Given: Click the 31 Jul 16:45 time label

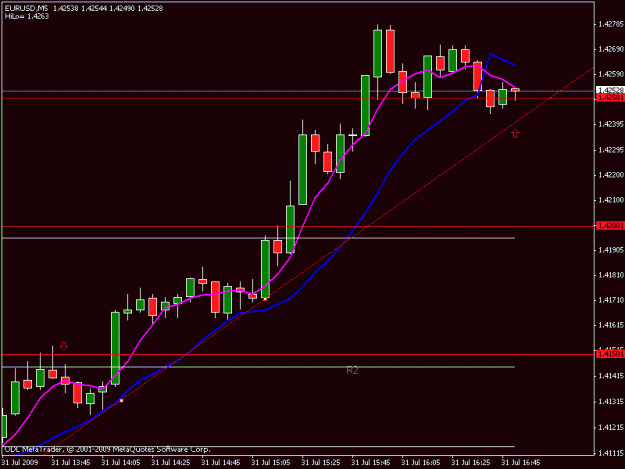Looking at the screenshot, I should [521, 463].
